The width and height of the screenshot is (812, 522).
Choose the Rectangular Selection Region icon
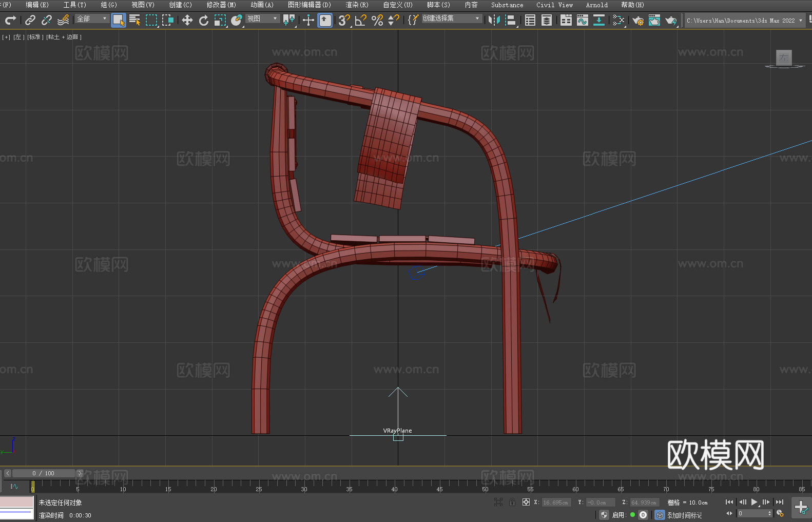coord(151,20)
